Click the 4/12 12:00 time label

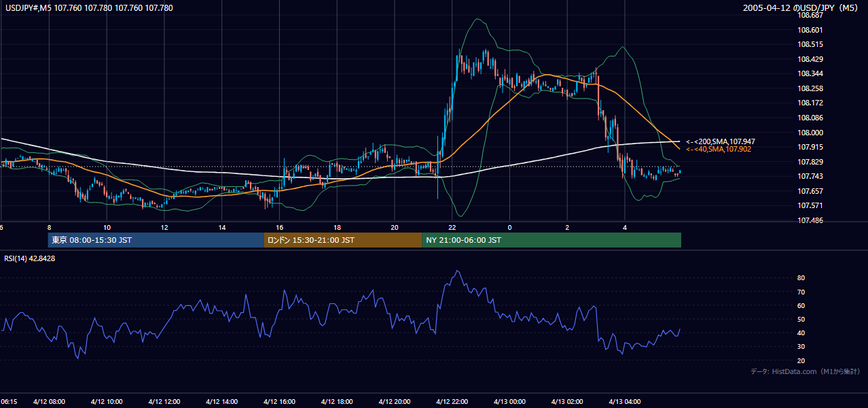(x=164, y=402)
